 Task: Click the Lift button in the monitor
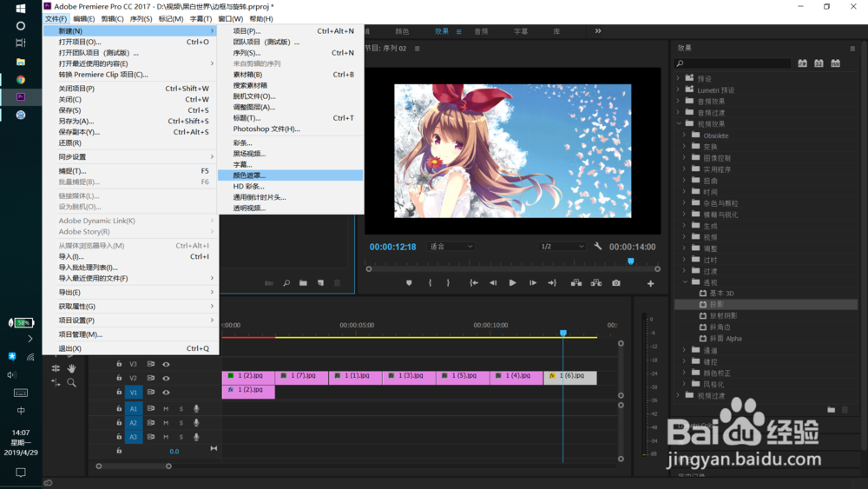click(x=576, y=283)
